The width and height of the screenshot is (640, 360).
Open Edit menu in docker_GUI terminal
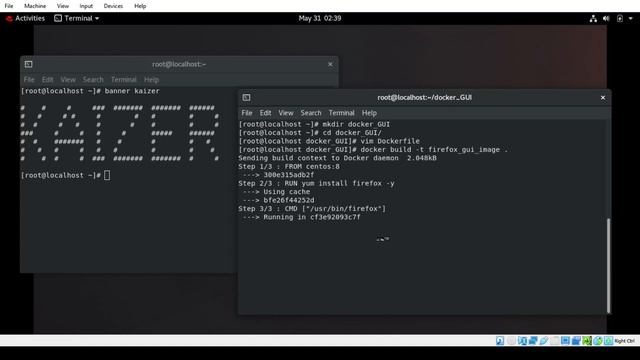pyautogui.click(x=265, y=113)
